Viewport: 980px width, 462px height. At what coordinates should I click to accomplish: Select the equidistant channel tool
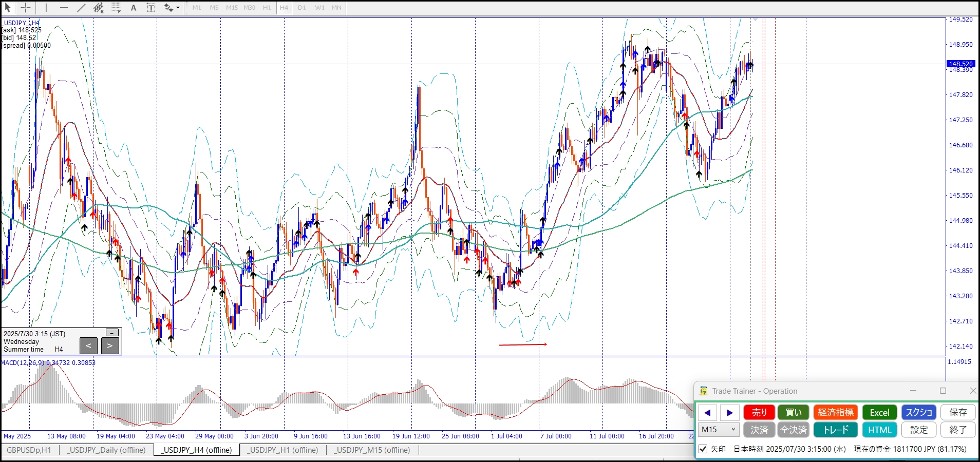tap(99, 8)
